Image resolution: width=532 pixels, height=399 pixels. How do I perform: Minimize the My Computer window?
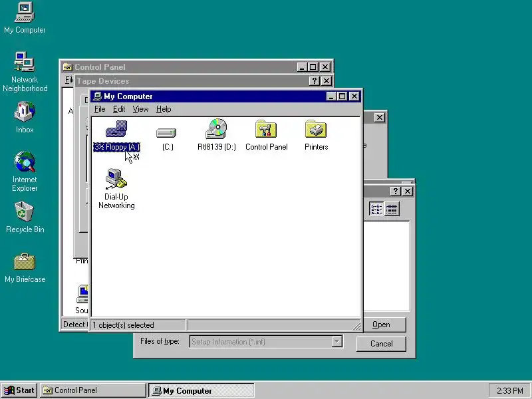click(x=331, y=96)
